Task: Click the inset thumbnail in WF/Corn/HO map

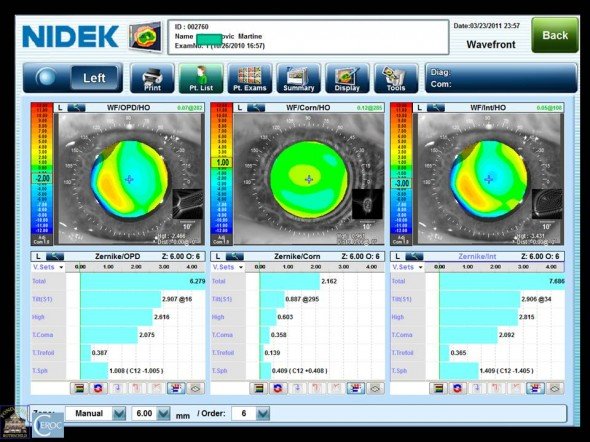Action: tap(368, 204)
